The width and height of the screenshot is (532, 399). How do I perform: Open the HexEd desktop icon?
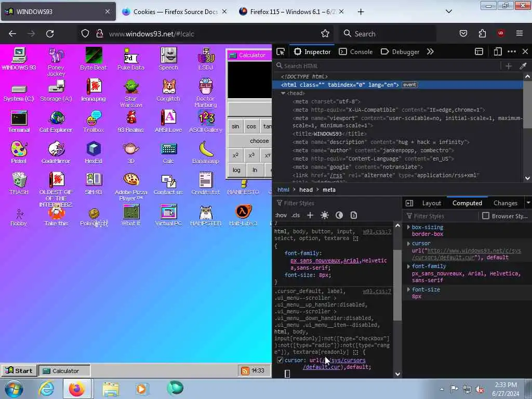94,152
